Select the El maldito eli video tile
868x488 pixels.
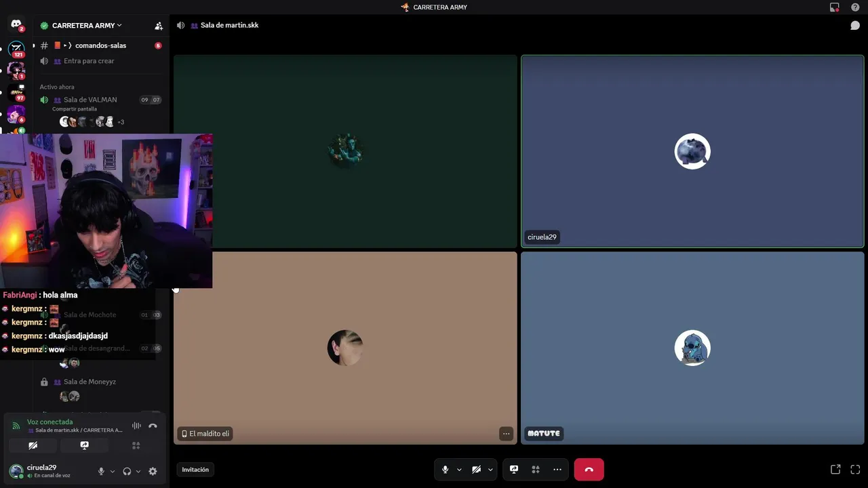click(x=345, y=348)
